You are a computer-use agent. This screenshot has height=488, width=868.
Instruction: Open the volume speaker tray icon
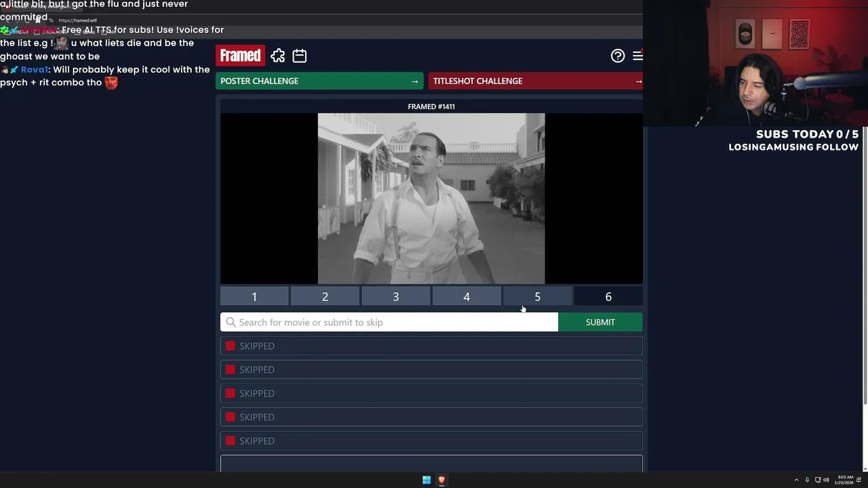(826, 480)
